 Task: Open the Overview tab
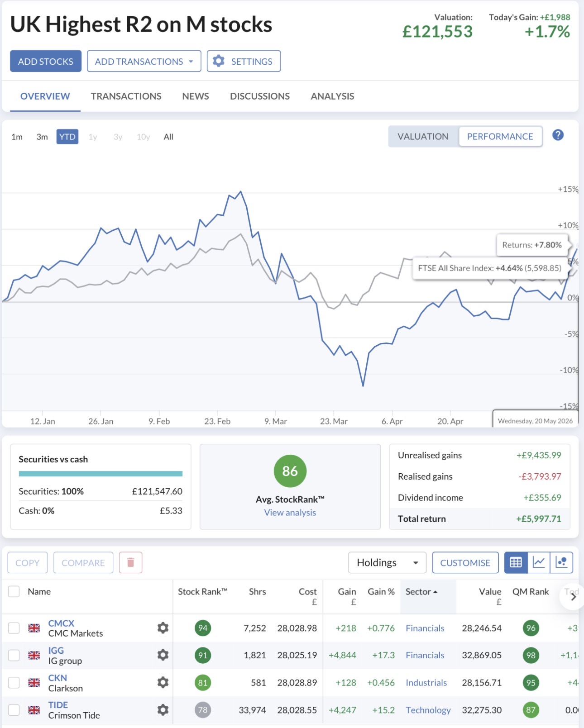(45, 96)
